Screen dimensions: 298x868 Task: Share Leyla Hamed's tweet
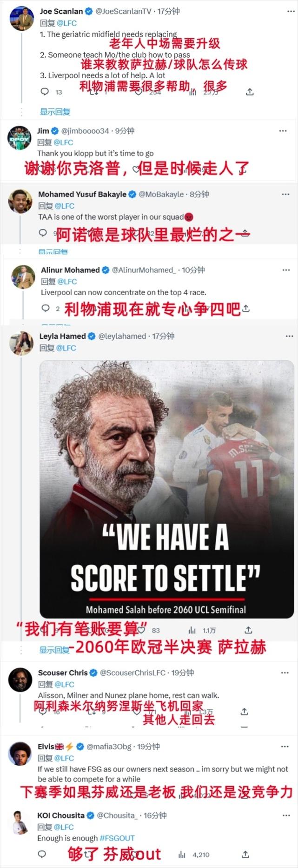click(x=249, y=630)
